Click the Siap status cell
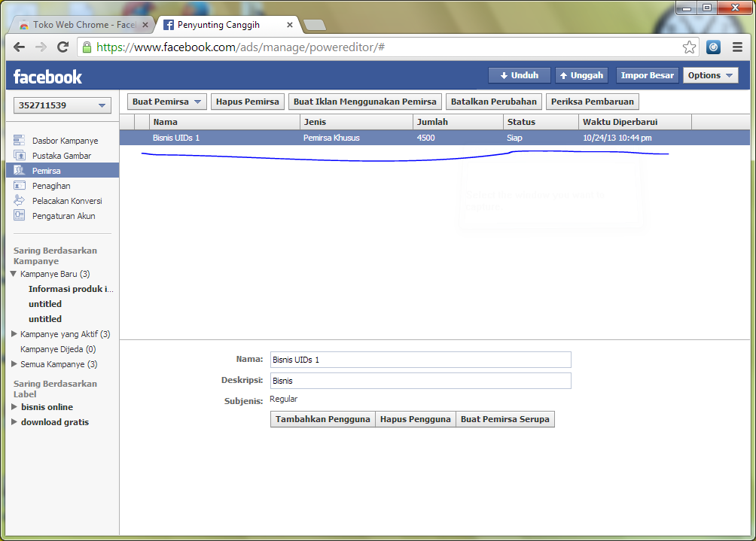 pos(514,138)
